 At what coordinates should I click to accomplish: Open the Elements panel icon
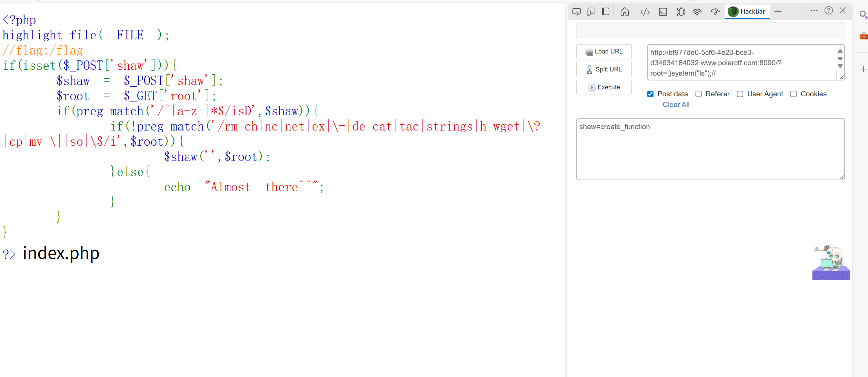(645, 12)
